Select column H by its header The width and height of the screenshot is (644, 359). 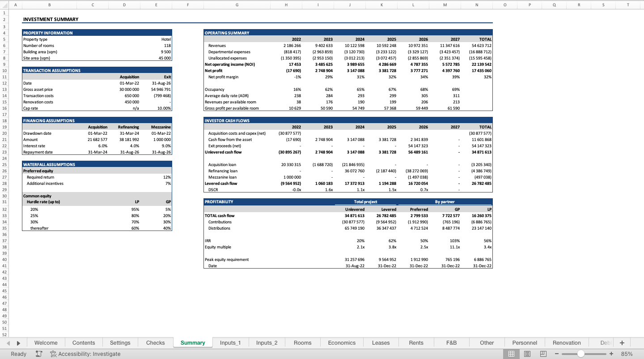click(286, 4)
